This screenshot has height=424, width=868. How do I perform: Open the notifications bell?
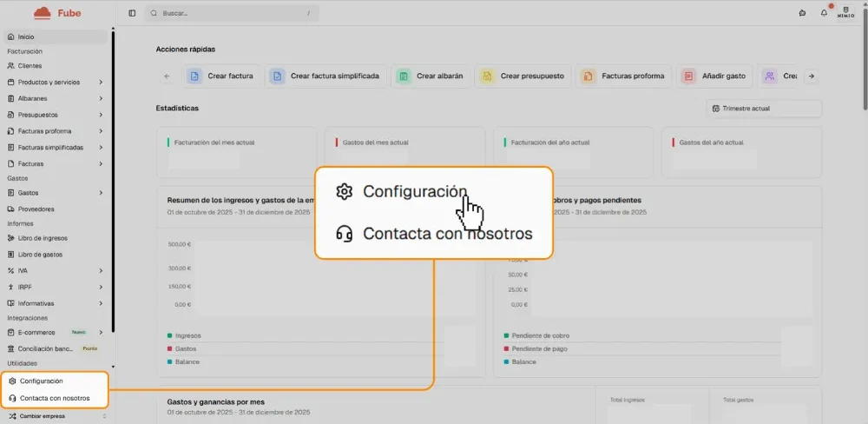824,13
